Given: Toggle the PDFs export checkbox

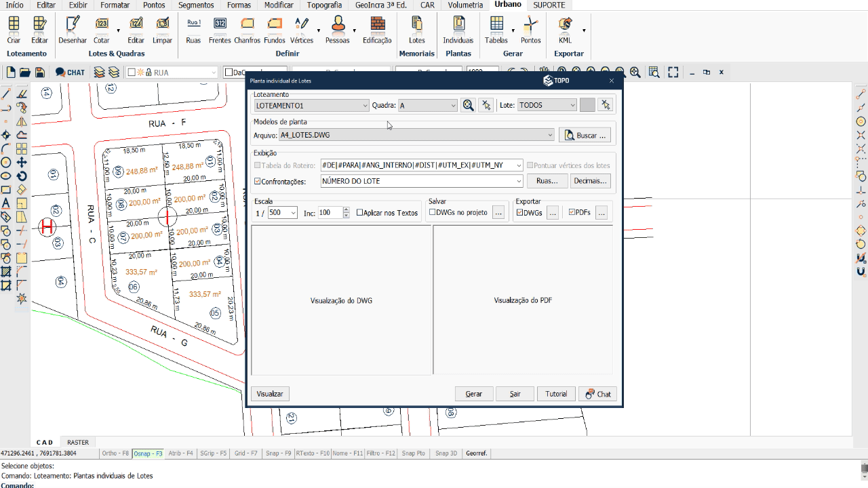Looking at the screenshot, I should [572, 213].
